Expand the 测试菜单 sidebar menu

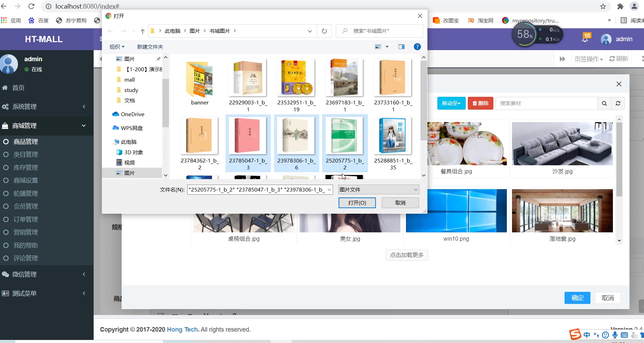[x=47, y=293]
